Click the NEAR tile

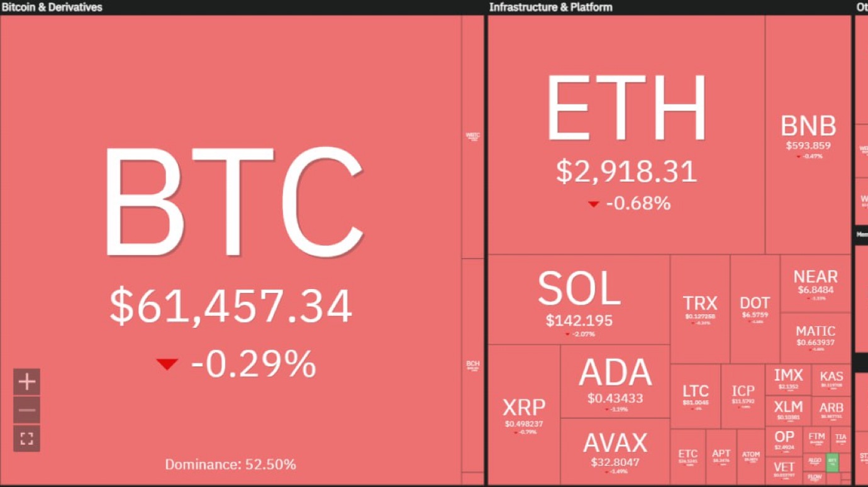coord(815,283)
